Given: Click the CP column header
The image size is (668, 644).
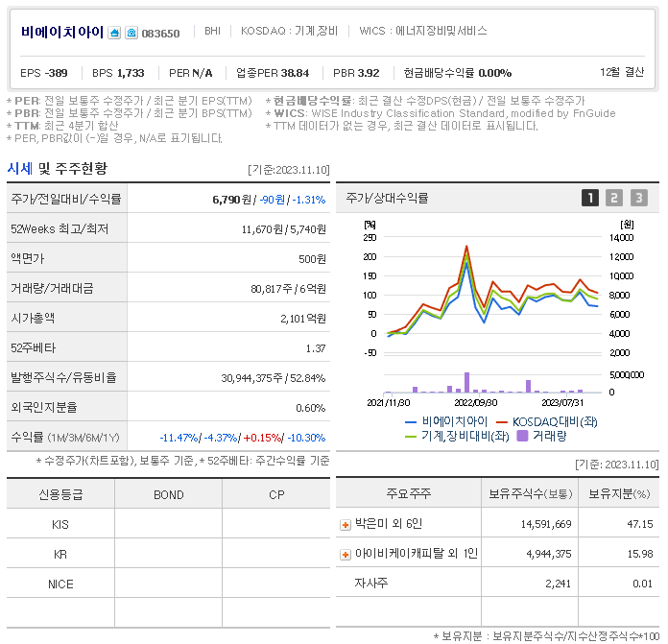Looking at the screenshot, I should pos(276,494).
